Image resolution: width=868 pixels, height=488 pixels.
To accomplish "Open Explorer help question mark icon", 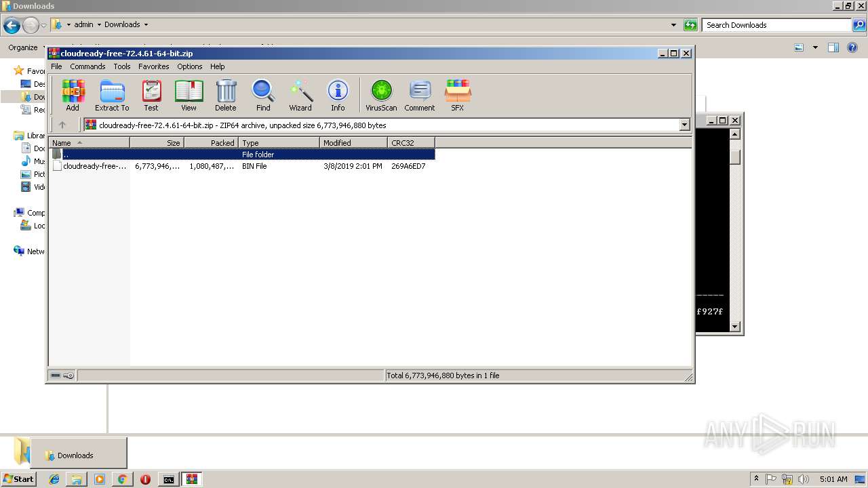I will [852, 47].
